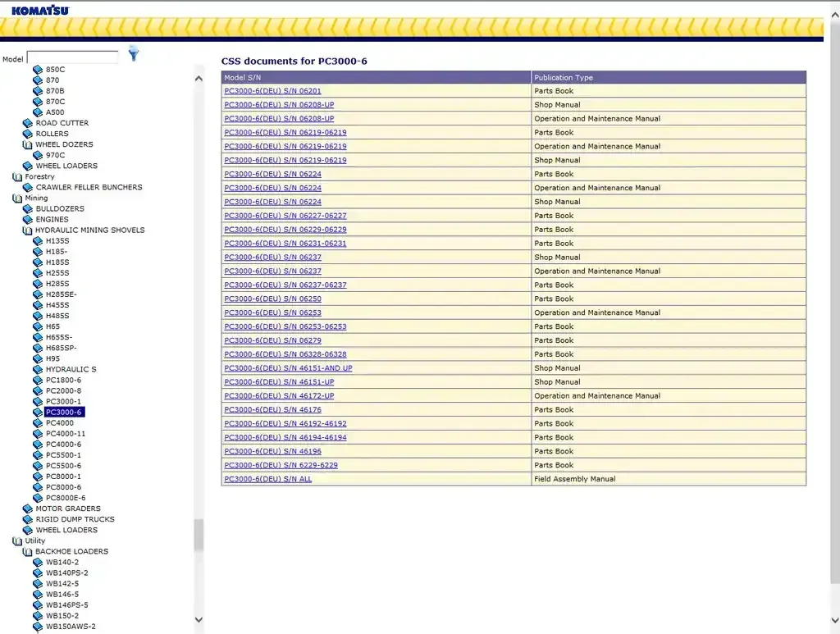The image size is (840, 634).
Task: Select PC2000-8 in the model tree
Action: click(63, 391)
